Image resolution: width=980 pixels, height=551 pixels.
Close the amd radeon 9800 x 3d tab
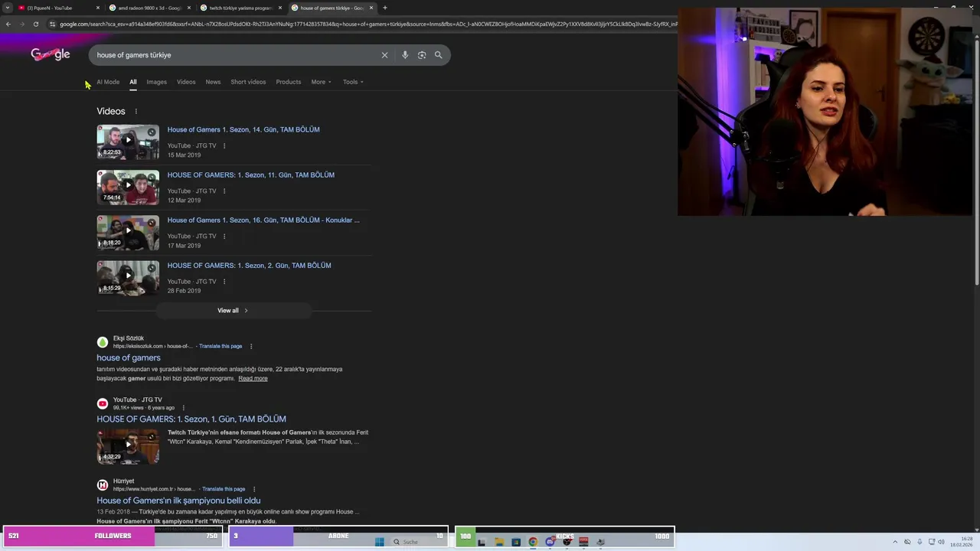click(189, 8)
